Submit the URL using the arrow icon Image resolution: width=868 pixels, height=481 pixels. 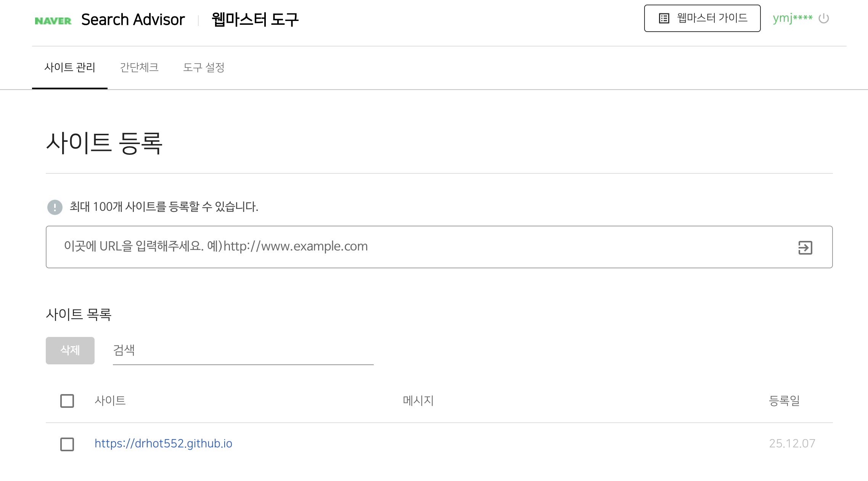coord(805,247)
